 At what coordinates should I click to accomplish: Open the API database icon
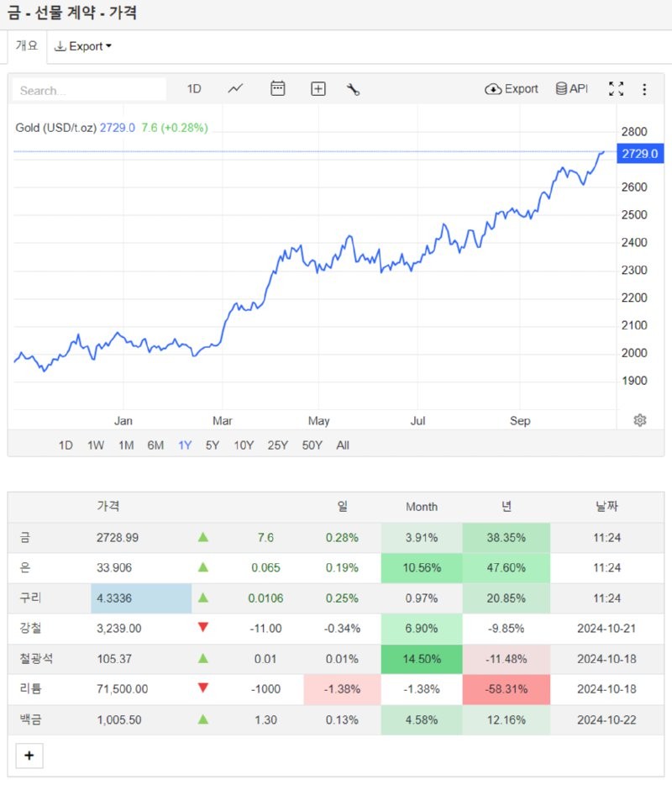point(571,89)
